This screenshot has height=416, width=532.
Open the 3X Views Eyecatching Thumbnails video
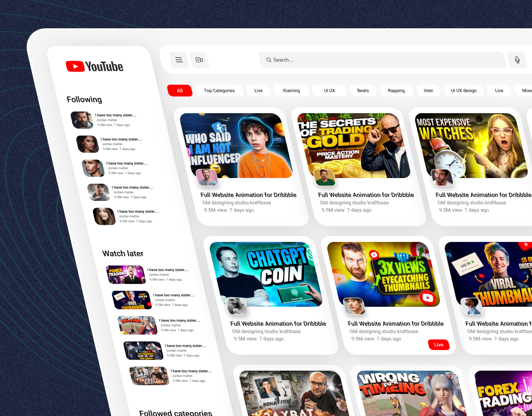383,274
